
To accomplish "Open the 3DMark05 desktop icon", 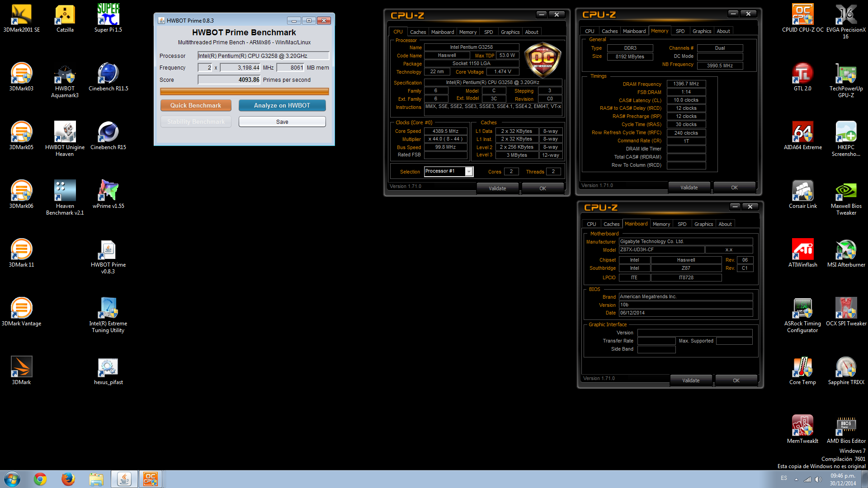I will click(21, 136).
